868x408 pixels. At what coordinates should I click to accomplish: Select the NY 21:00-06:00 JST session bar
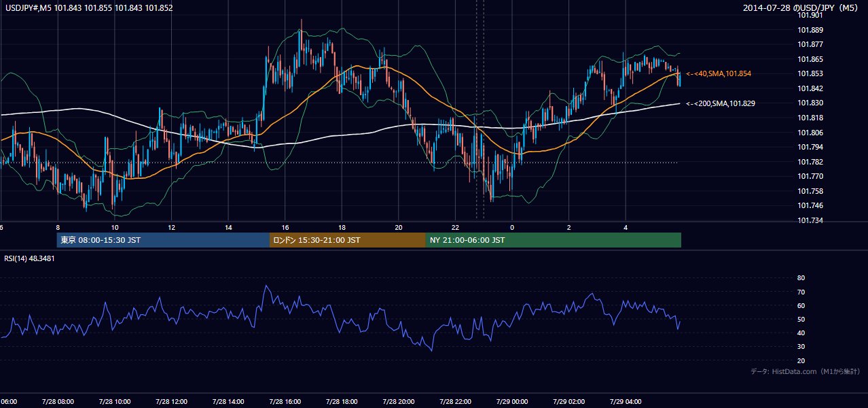(x=554, y=240)
